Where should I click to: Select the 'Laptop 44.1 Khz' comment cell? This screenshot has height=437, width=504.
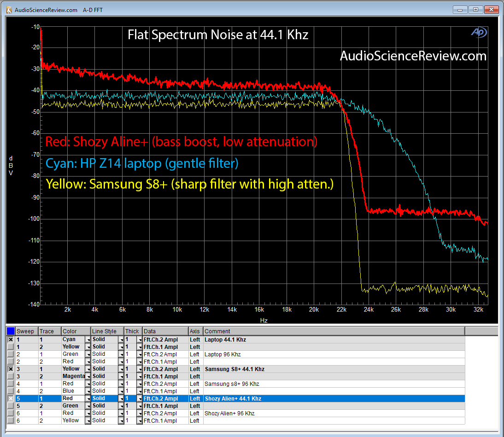(x=334, y=340)
